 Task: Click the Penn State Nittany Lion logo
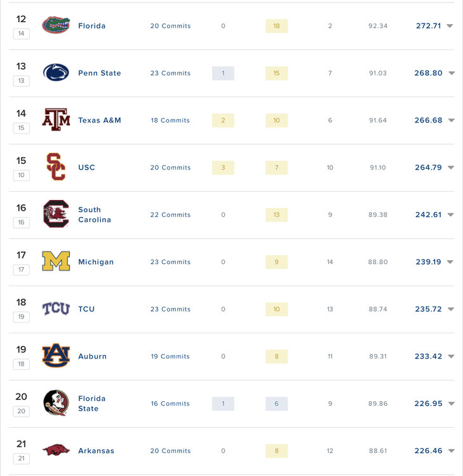pyautogui.click(x=56, y=73)
